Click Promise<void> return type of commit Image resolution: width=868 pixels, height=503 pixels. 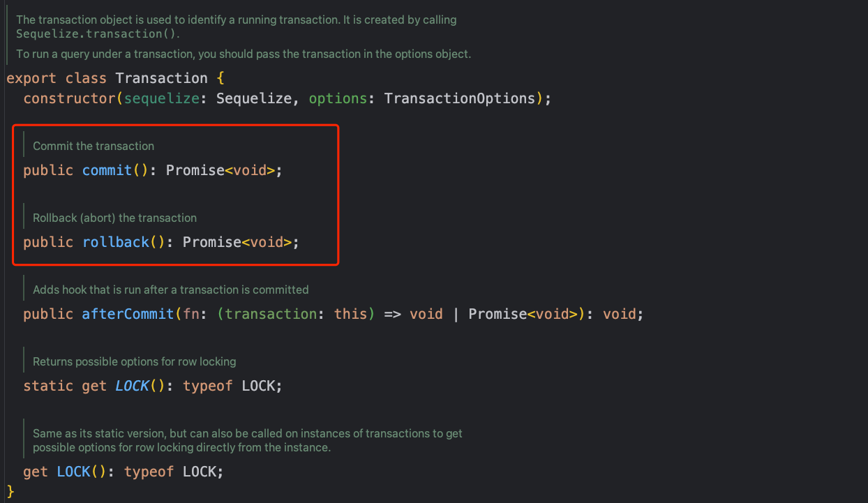[220, 170]
